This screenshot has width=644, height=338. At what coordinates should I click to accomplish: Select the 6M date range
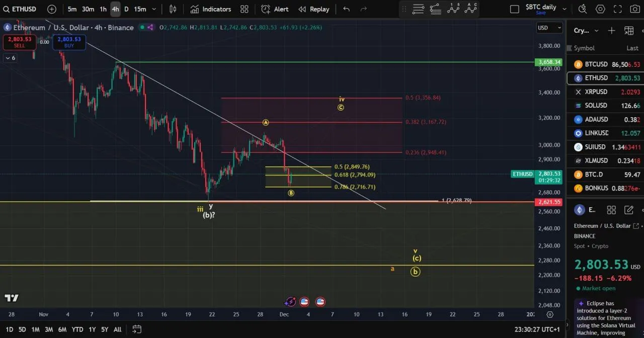pos(62,329)
